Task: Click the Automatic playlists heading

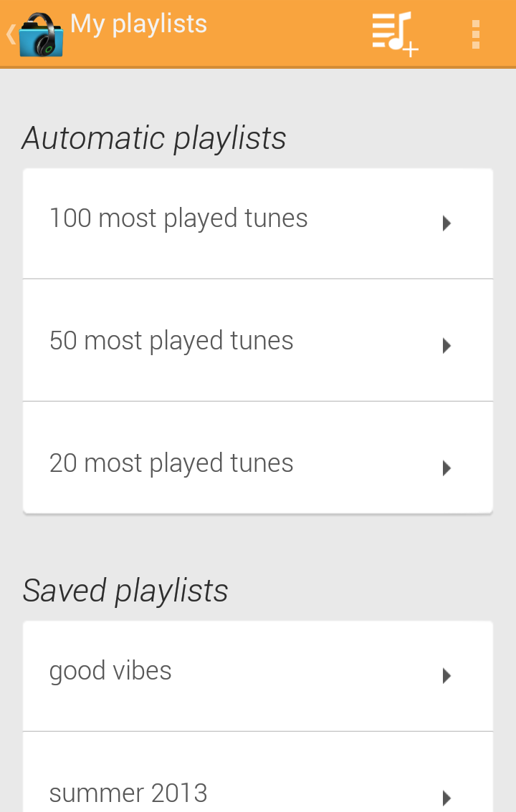Action: 154,138
